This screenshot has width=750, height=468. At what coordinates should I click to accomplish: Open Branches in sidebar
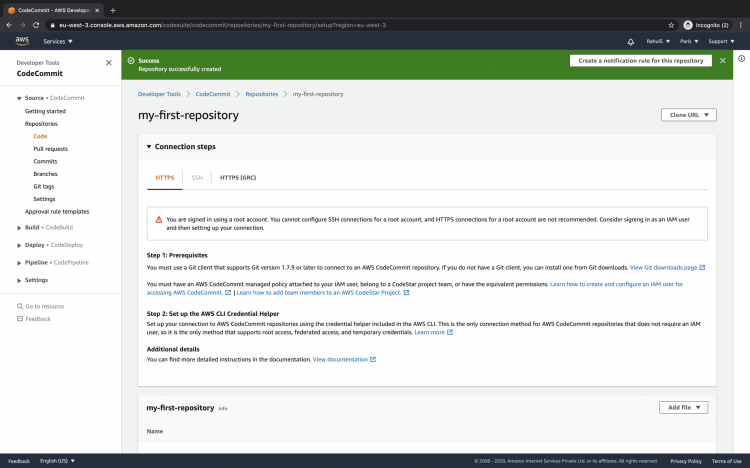tap(45, 174)
